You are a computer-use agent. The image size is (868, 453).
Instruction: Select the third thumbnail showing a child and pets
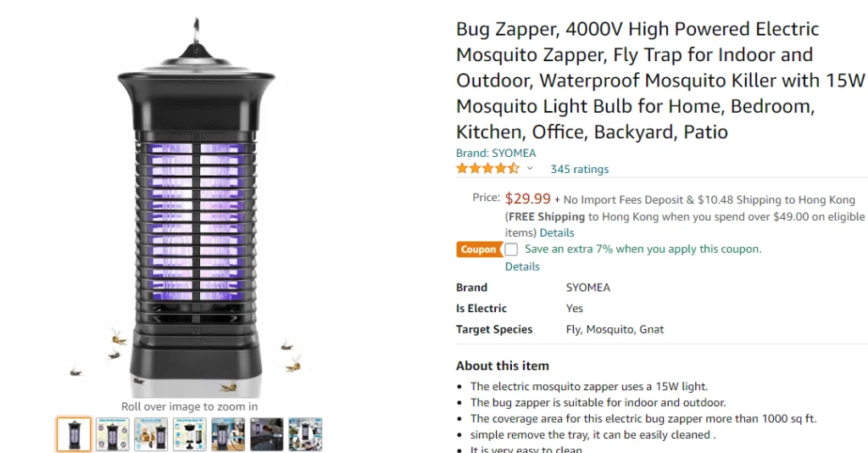[151, 434]
